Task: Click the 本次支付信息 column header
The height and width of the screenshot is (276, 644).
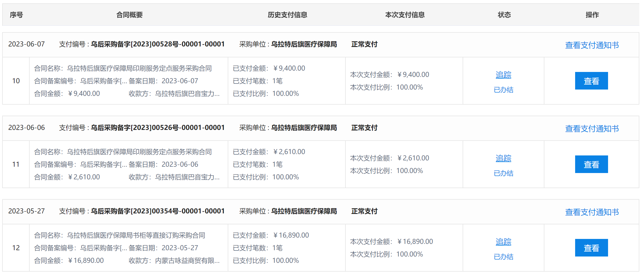Action: point(405,15)
